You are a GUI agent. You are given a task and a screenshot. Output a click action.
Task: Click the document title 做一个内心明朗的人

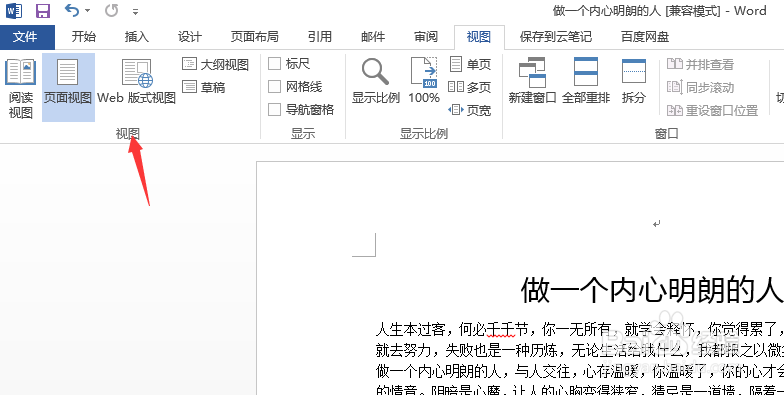pos(652,290)
